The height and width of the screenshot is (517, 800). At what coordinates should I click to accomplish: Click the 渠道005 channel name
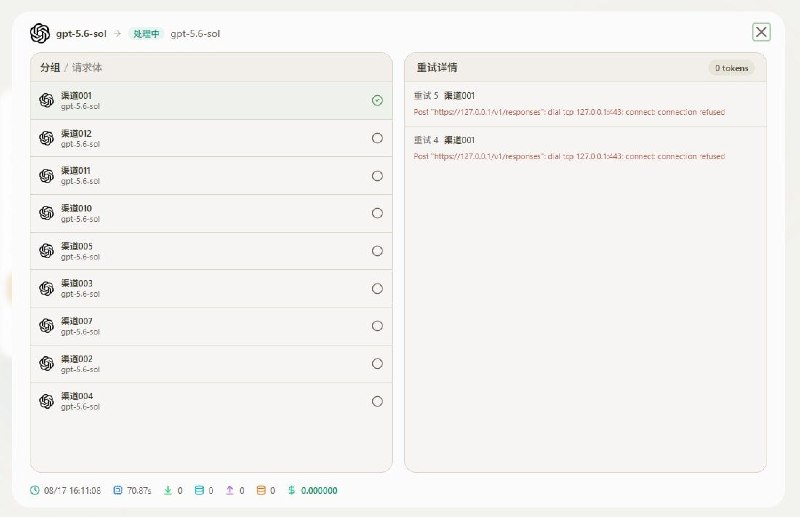point(77,246)
